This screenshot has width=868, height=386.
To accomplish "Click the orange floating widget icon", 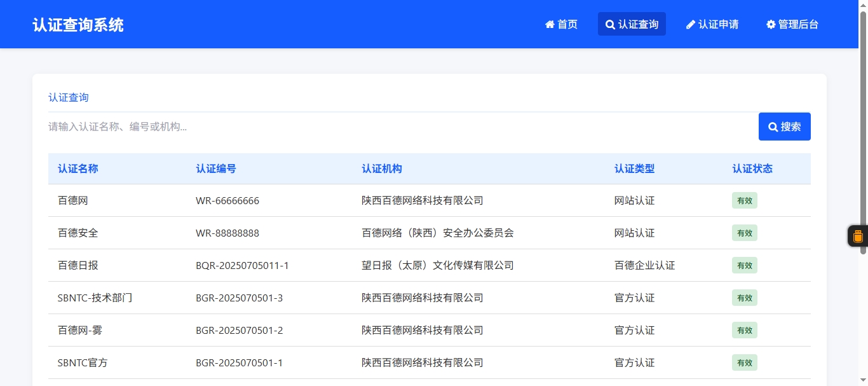I will pos(858,236).
